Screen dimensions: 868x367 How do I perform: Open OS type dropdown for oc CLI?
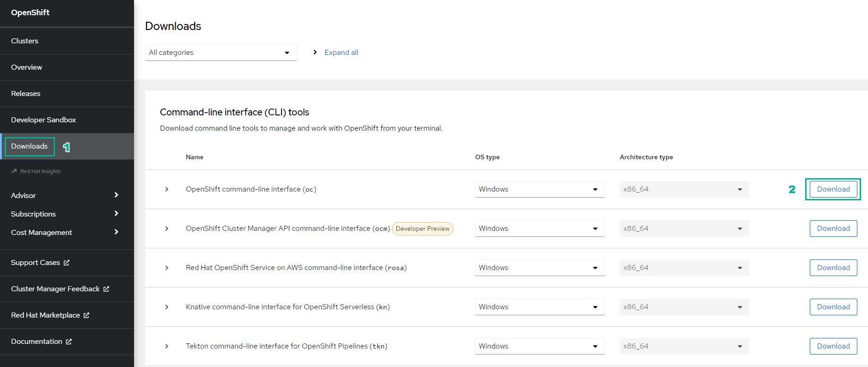539,189
